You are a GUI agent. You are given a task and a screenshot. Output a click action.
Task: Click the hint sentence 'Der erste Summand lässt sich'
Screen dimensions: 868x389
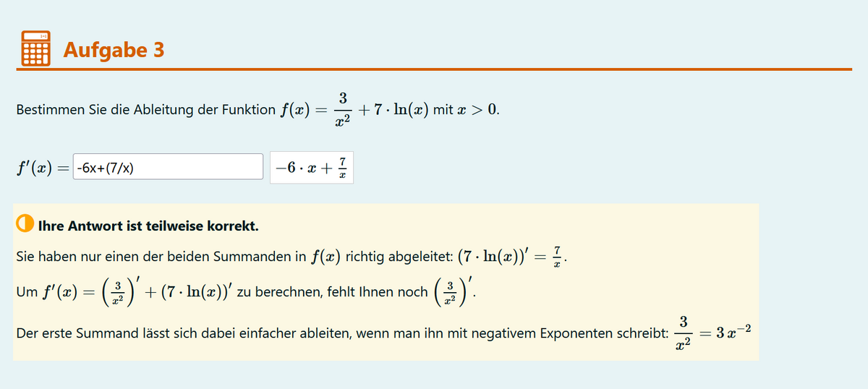109,334
